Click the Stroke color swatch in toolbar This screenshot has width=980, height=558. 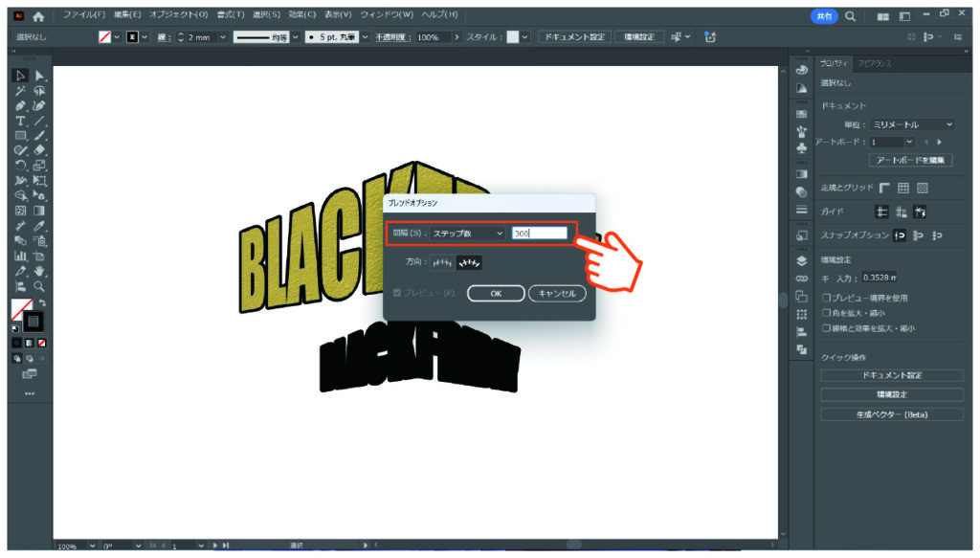(33, 322)
